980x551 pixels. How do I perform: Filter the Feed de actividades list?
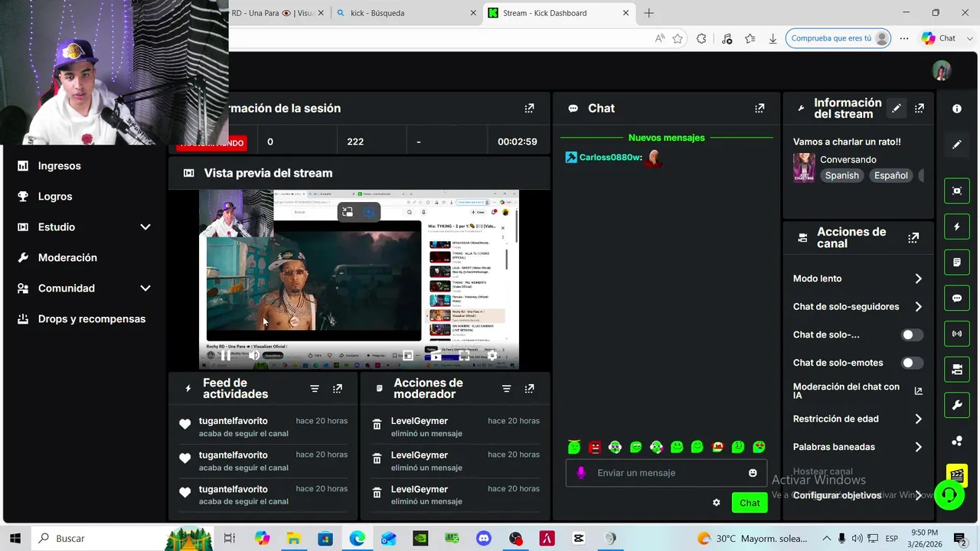click(x=315, y=389)
